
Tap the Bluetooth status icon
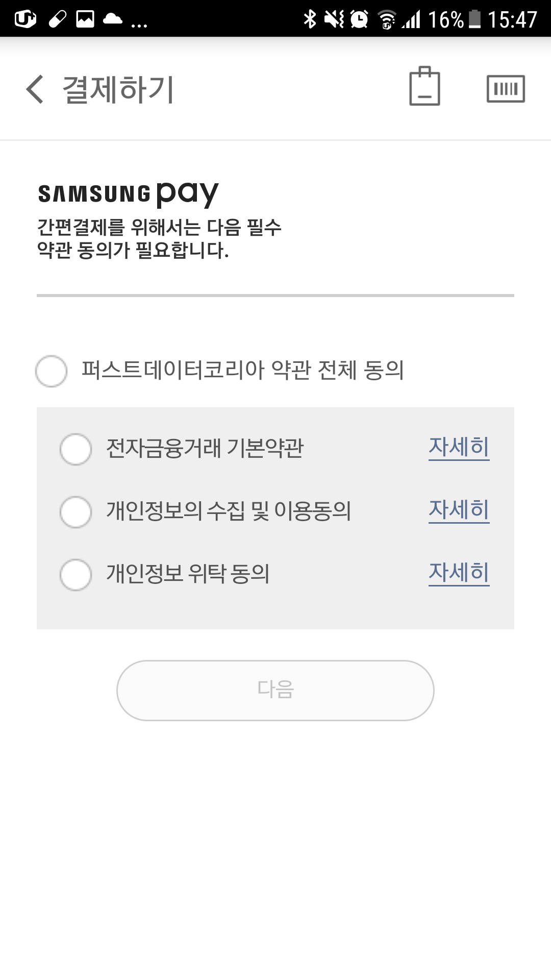tap(310, 19)
